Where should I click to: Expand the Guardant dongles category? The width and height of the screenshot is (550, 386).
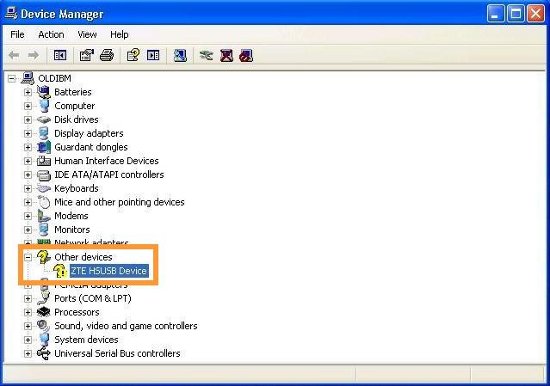click(x=28, y=147)
